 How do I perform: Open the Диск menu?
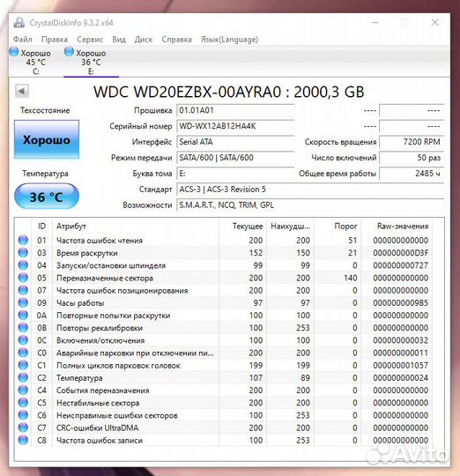tap(144, 40)
